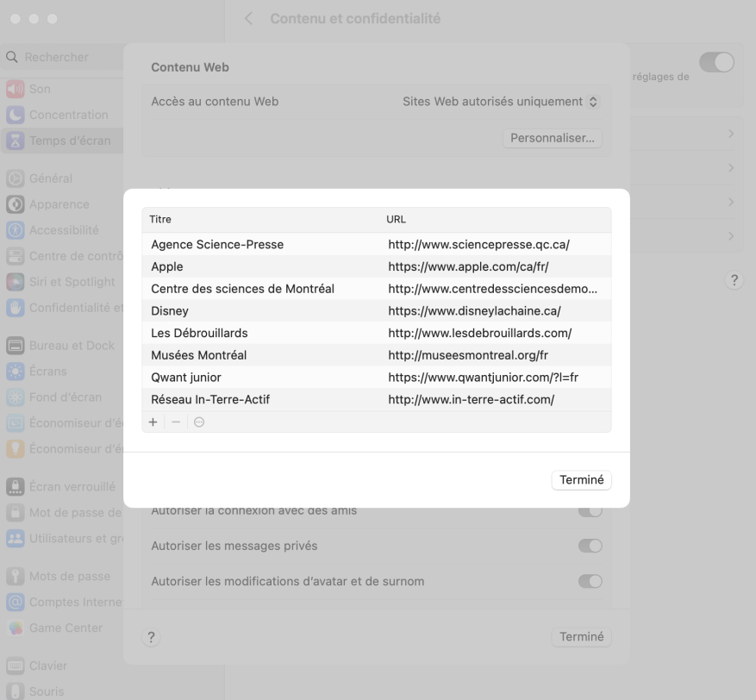This screenshot has height=700, width=756.
Task: Click the help button on the right pane
Action: coord(734,280)
